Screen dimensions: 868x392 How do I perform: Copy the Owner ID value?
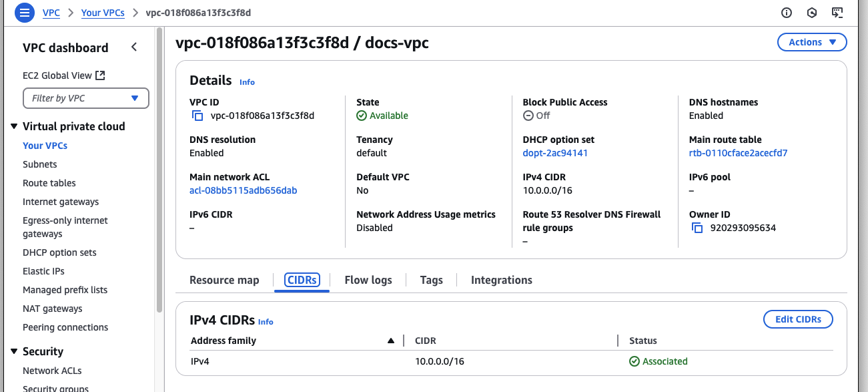[x=697, y=228]
